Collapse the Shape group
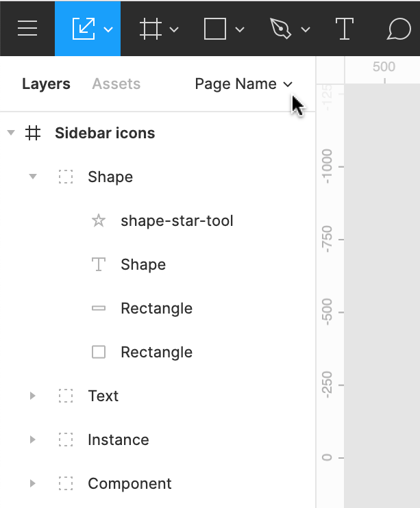Screen dimensions: 420x508 33,177
